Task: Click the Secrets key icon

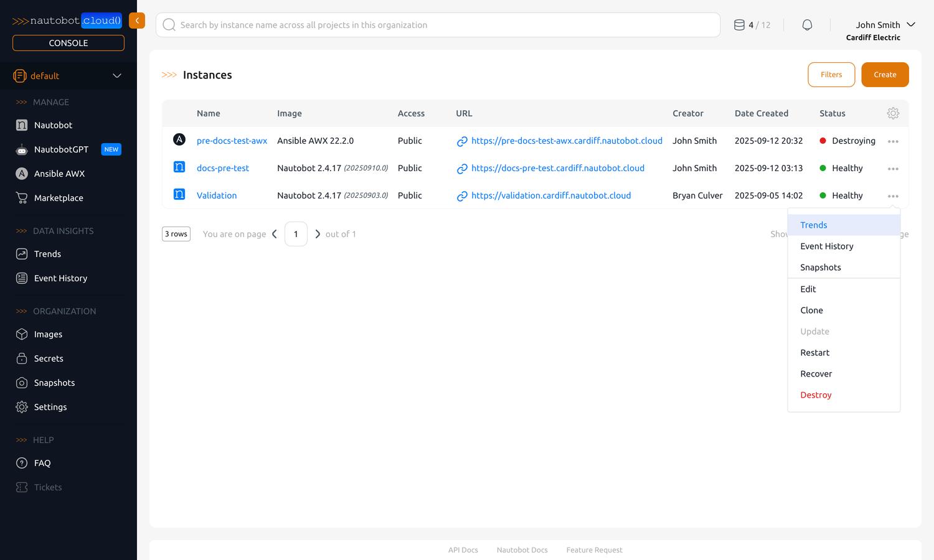Action: [x=21, y=358]
